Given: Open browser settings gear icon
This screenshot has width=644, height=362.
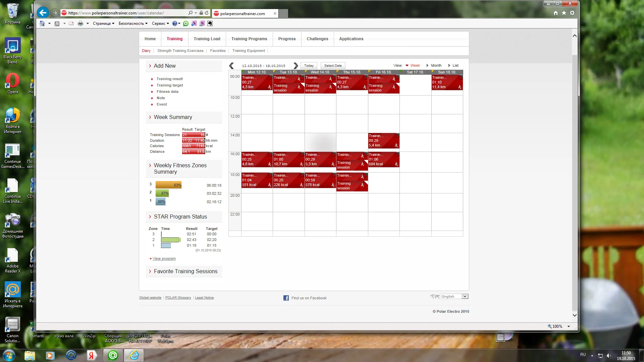Looking at the screenshot, I should point(572,13).
